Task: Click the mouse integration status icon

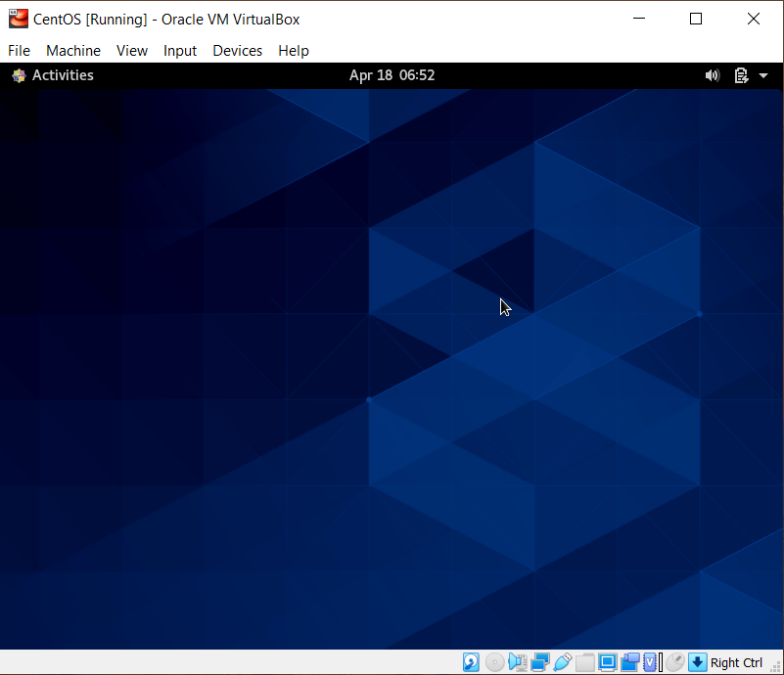Action: click(x=675, y=662)
